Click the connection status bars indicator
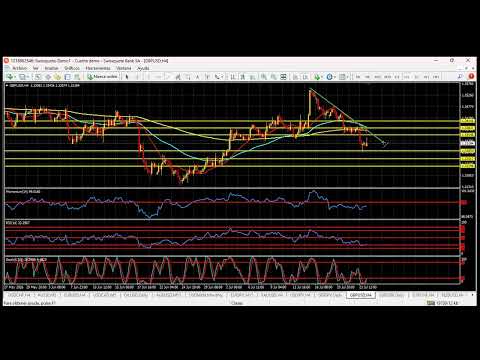480x360 pixels. [x=431, y=303]
